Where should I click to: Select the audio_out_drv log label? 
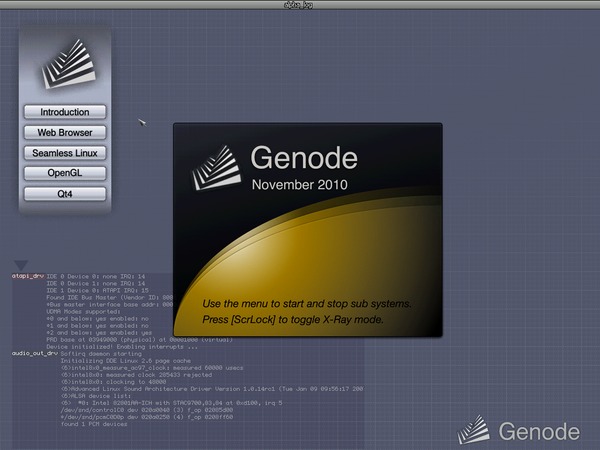coord(35,353)
